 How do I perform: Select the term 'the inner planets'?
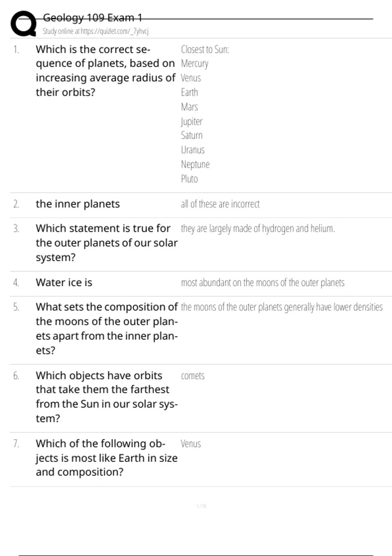point(78,204)
